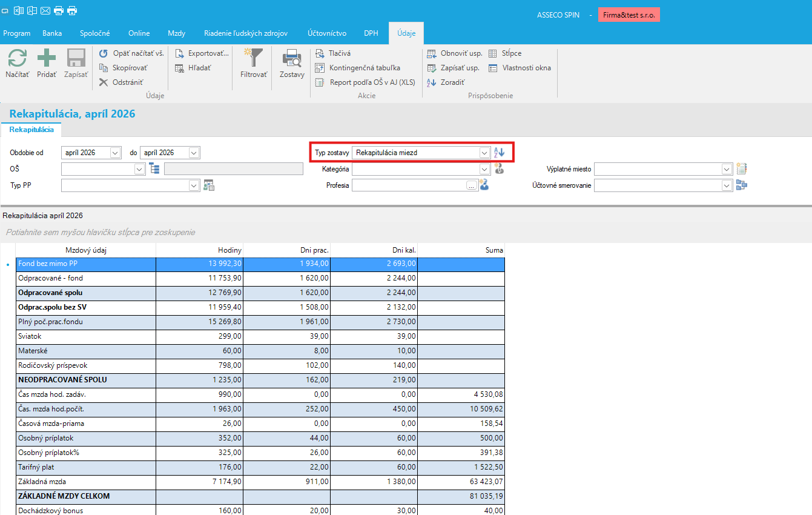This screenshot has height=515, width=812.
Task: Open Exportovať... in the ribbon
Action: pyautogui.click(x=202, y=53)
